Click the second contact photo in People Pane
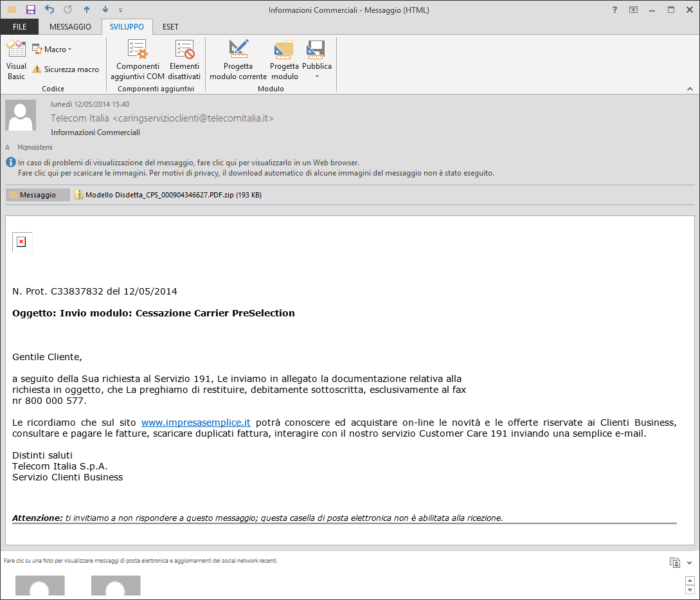700x600 pixels. pyautogui.click(x=116, y=586)
